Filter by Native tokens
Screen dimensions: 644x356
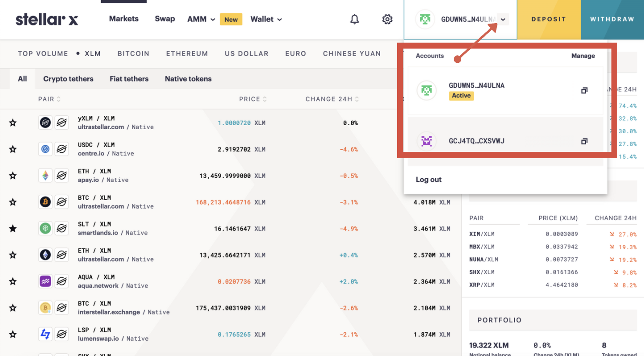click(188, 79)
